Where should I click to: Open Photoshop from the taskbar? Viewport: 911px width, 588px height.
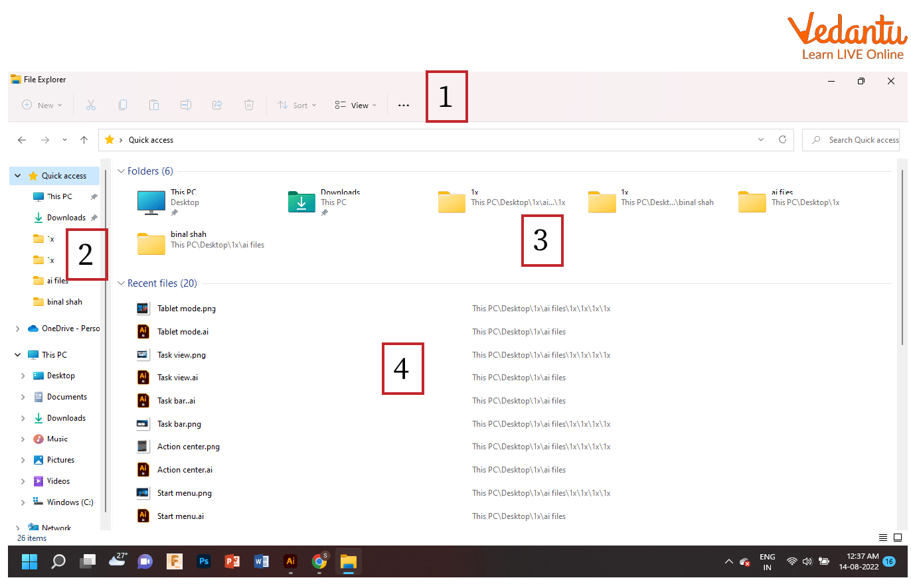click(204, 561)
